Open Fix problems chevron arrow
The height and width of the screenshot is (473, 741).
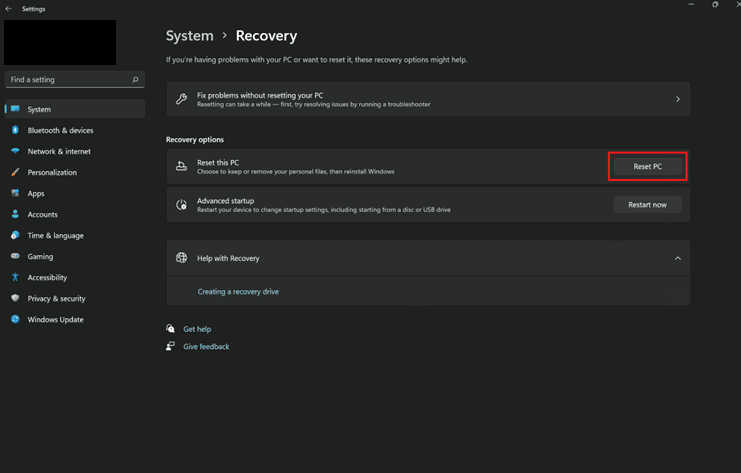[678, 99]
